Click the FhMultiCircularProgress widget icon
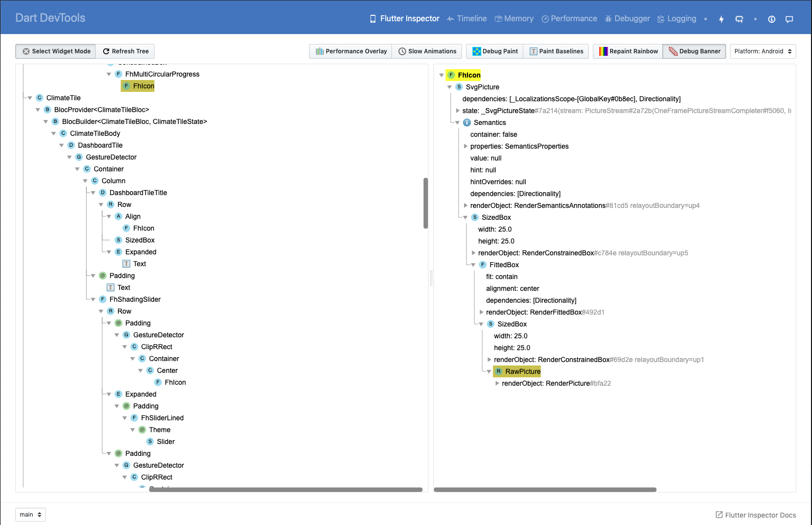Screen dimensions: 812x525 tap(118, 74)
